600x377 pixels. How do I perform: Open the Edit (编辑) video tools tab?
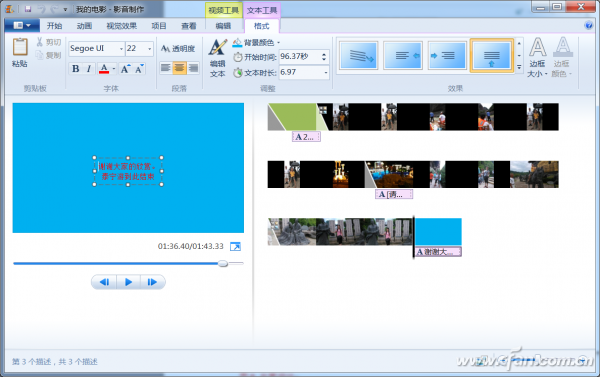[223, 26]
